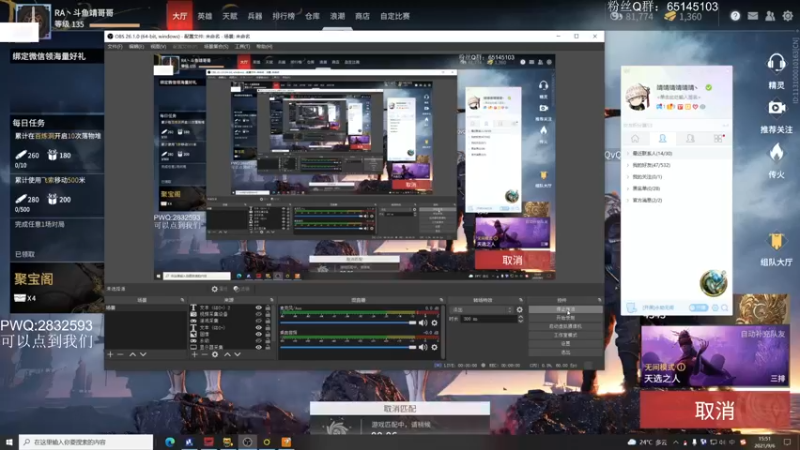Open Microsoft Edge from the taskbar
This screenshot has height=450, width=800.
pos(170,442)
